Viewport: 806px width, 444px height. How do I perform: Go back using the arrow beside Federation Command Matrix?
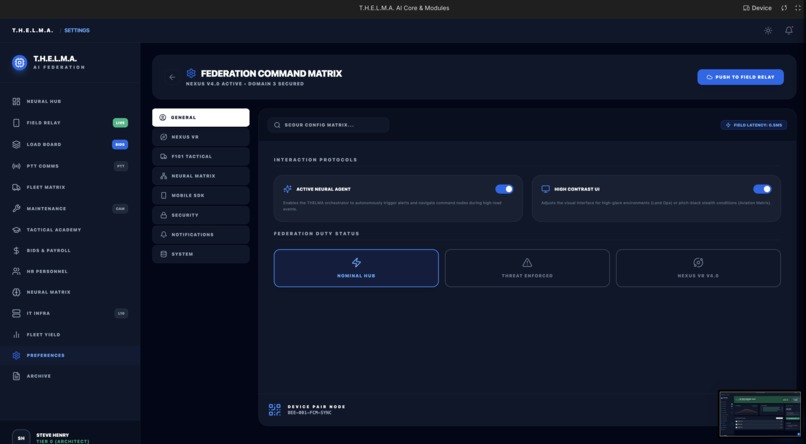(x=172, y=77)
